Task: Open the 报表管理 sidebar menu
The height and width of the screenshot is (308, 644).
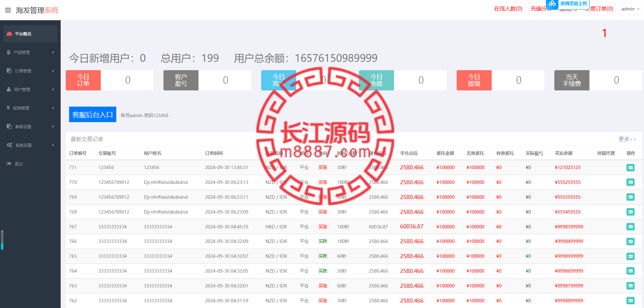Action: [x=30, y=108]
